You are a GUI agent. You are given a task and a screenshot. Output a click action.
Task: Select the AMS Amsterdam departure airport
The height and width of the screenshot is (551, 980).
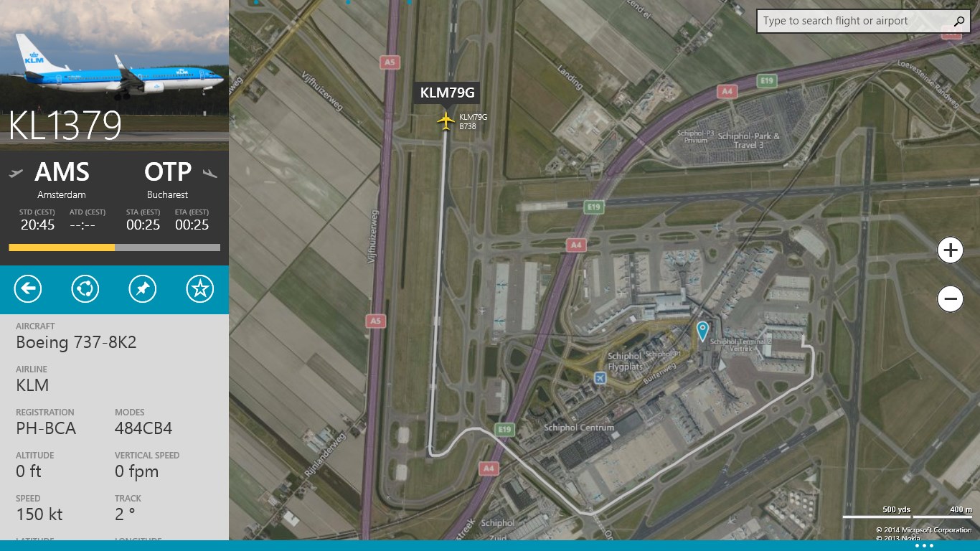[62, 179]
